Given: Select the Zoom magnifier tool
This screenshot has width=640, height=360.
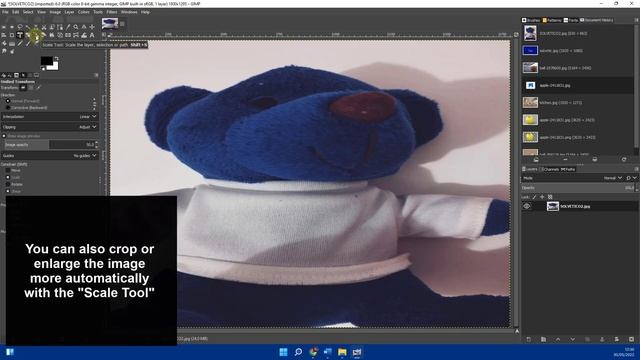Looking at the screenshot, I should click(x=76, y=27).
